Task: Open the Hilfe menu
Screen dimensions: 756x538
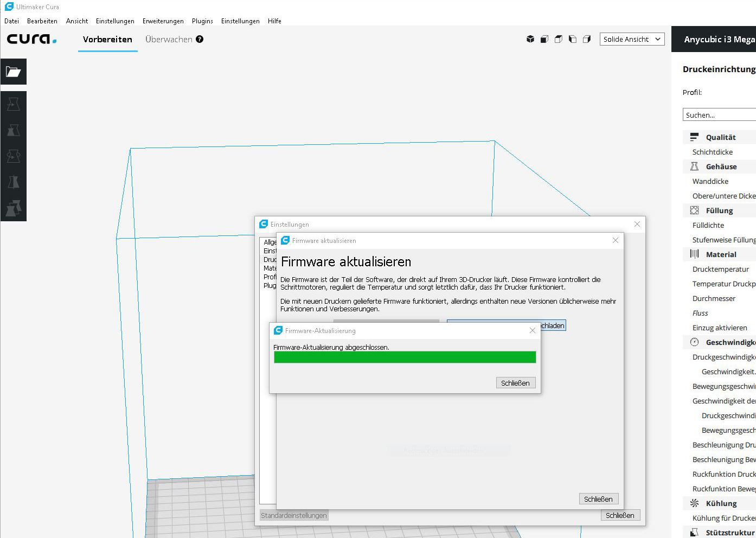Action: 274,21
